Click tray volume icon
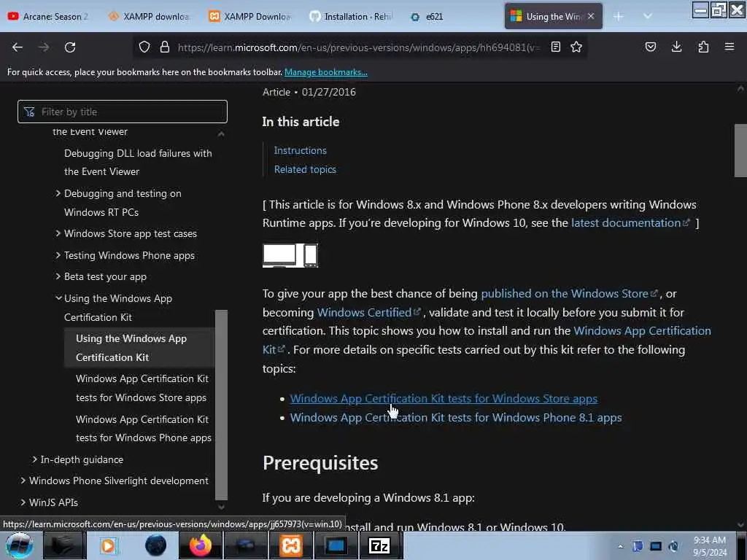This screenshot has height=560, width=747. tap(673, 546)
